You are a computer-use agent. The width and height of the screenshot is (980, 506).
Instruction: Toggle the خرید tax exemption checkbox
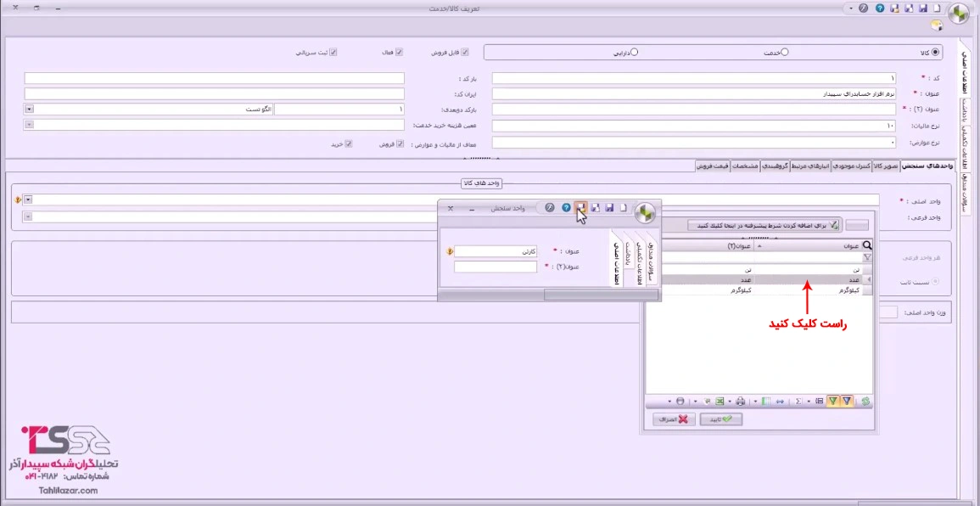349,143
